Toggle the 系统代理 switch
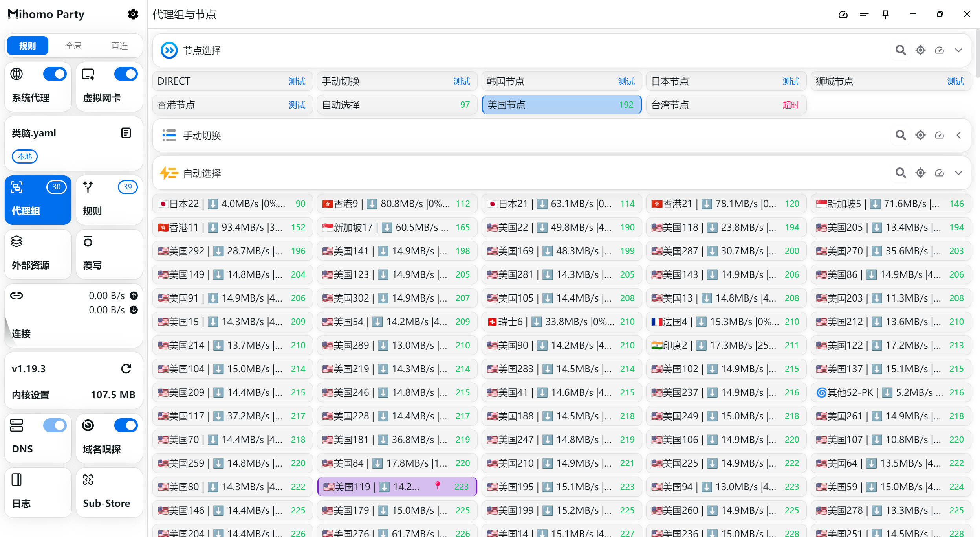The height and width of the screenshot is (537, 980). pyautogui.click(x=55, y=74)
